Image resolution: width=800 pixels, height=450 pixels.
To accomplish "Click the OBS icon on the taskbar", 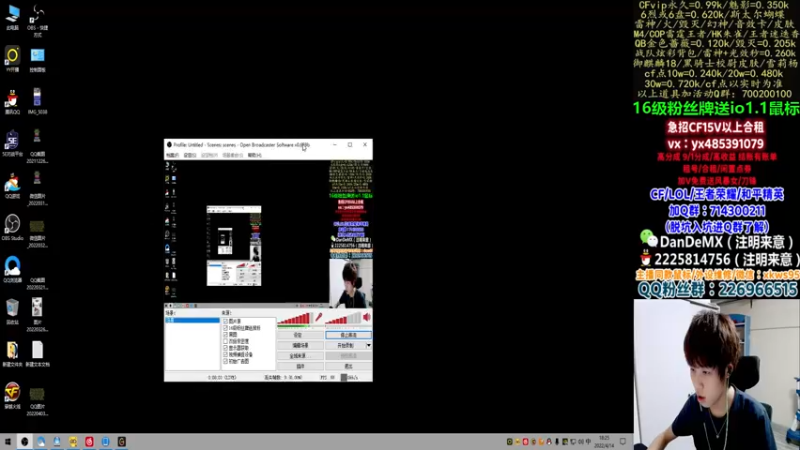I will pos(24,442).
